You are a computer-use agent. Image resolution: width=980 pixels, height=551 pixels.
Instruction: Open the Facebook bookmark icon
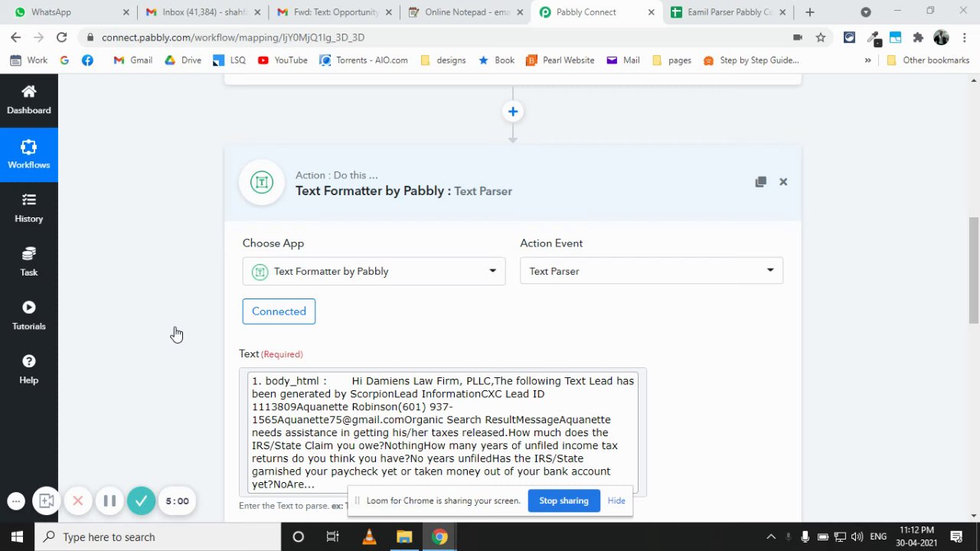(87, 60)
